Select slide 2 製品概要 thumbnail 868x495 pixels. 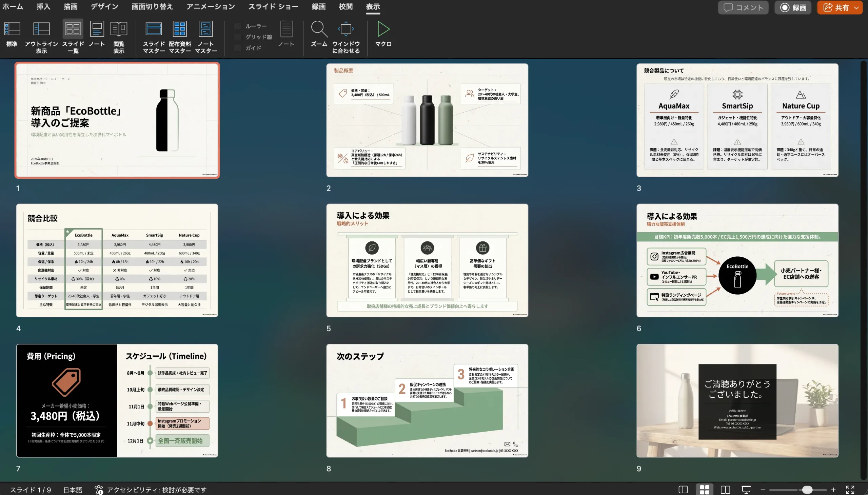(x=427, y=120)
